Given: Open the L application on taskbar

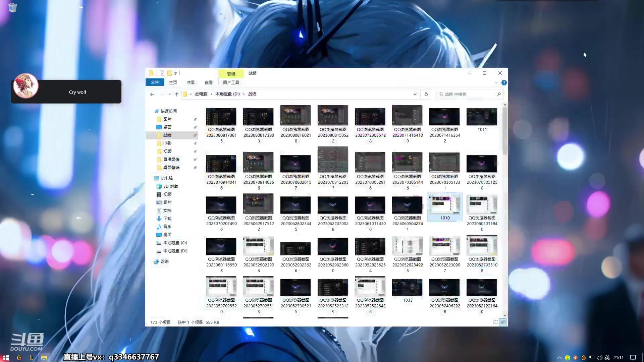Looking at the screenshot, I should [32, 358].
